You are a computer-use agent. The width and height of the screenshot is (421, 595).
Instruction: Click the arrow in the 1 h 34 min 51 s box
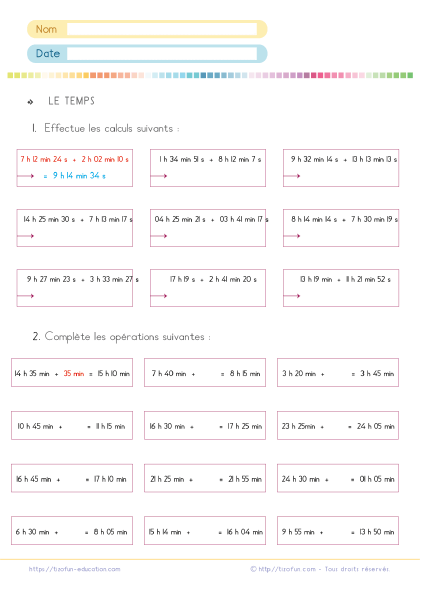coord(159,176)
